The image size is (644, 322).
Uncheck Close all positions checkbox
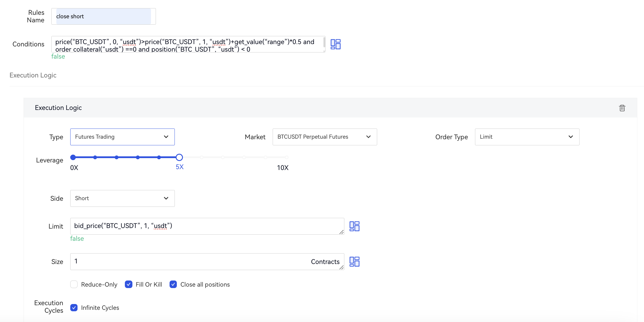click(x=173, y=284)
